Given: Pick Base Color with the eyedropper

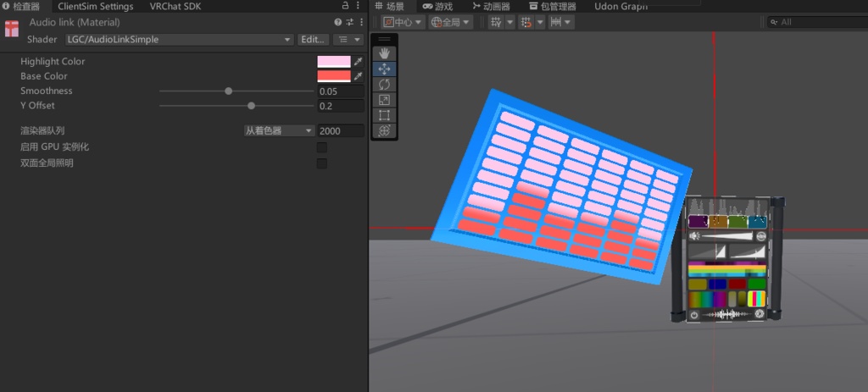Looking at the screenshot, I should click(359, 75).
